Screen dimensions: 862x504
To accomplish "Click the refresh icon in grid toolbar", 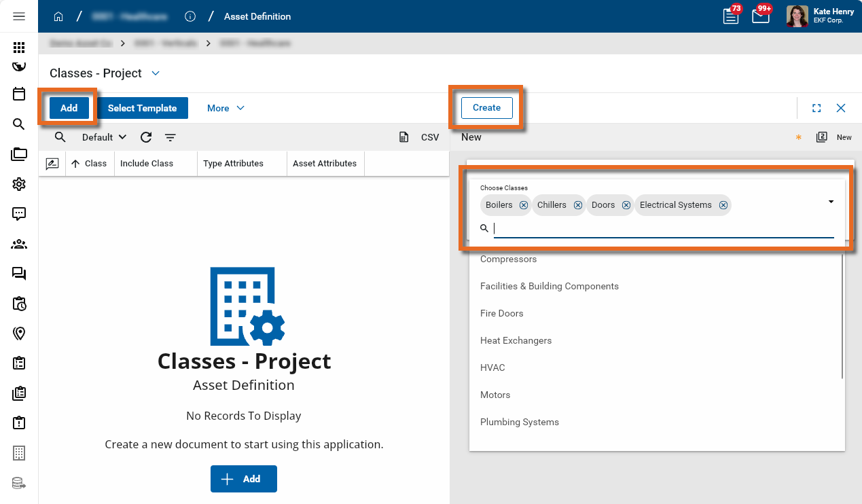I will click(x=146, y=137).
